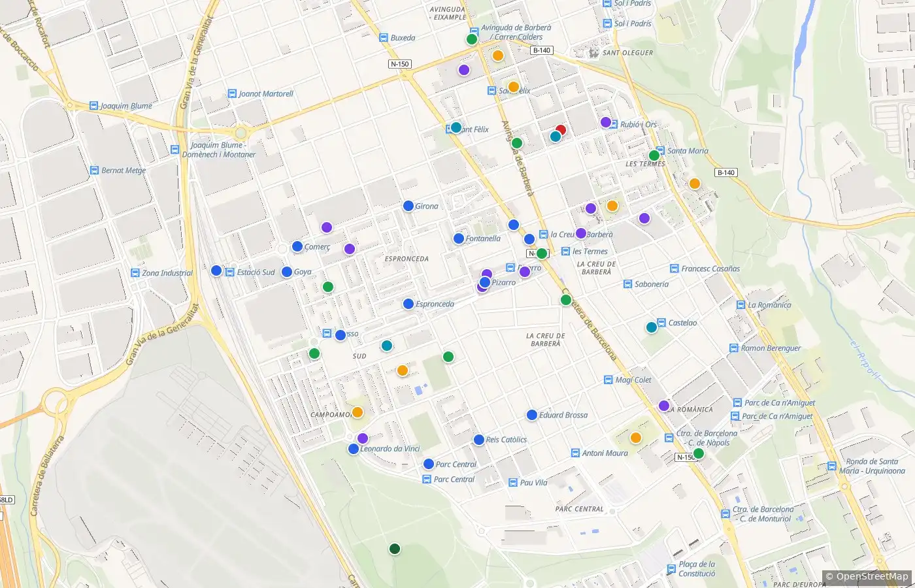Click the LES TERMES neighborhood label
This screenshot has height=588, width=915.
click(645, 164)
